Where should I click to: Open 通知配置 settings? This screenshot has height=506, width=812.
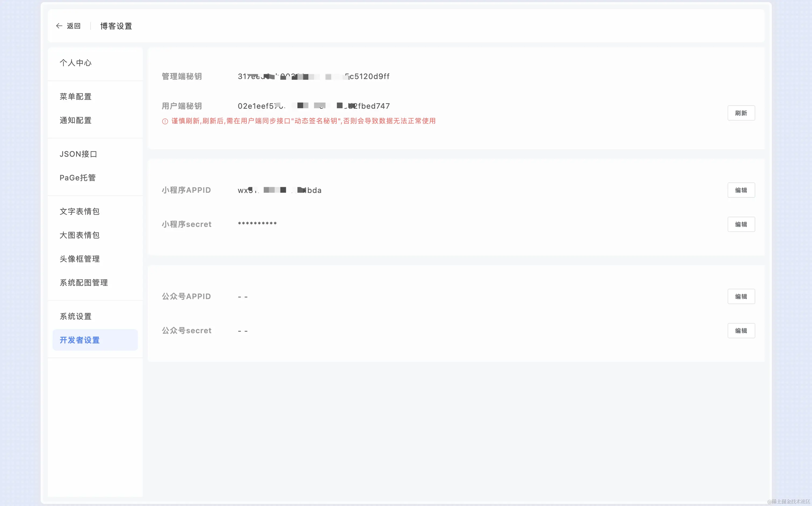[76, 120]
